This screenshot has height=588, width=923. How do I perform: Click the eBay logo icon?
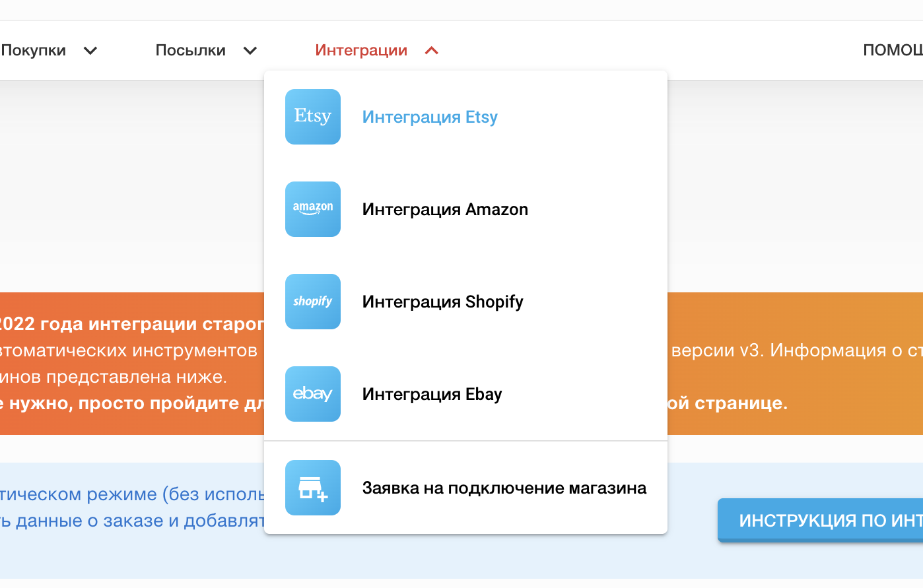(313, 394)
